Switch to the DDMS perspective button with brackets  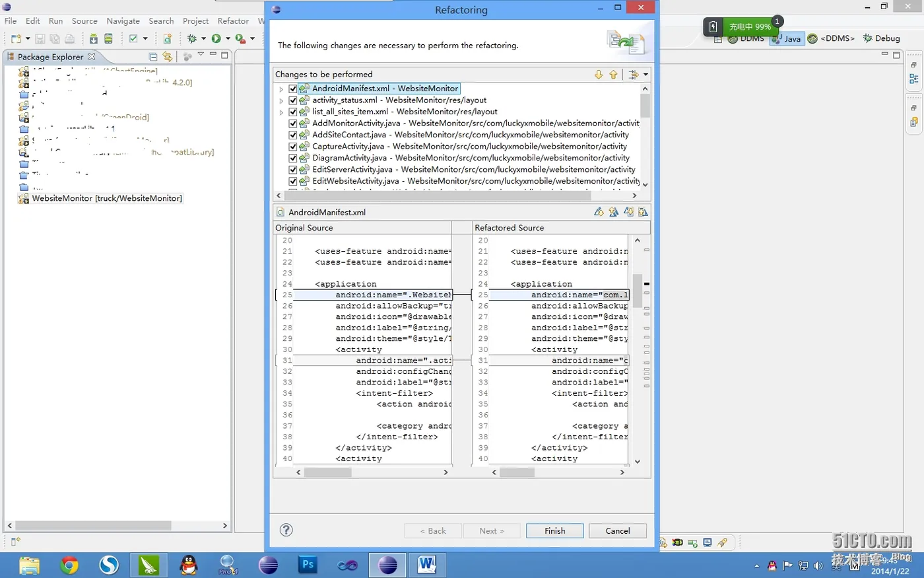coord(832,38)
